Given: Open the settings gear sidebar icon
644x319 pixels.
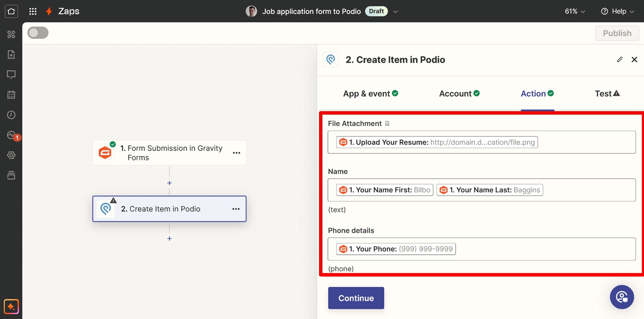Looking at the screenshot, I should [11, 155].
